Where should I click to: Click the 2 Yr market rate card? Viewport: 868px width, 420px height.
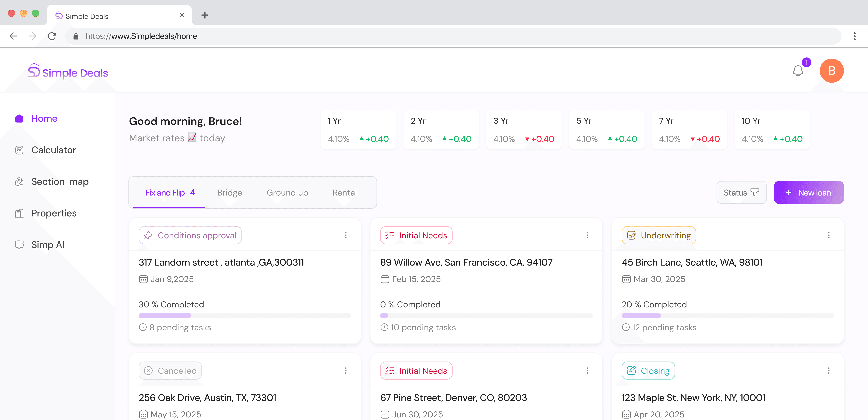(441, 130)
